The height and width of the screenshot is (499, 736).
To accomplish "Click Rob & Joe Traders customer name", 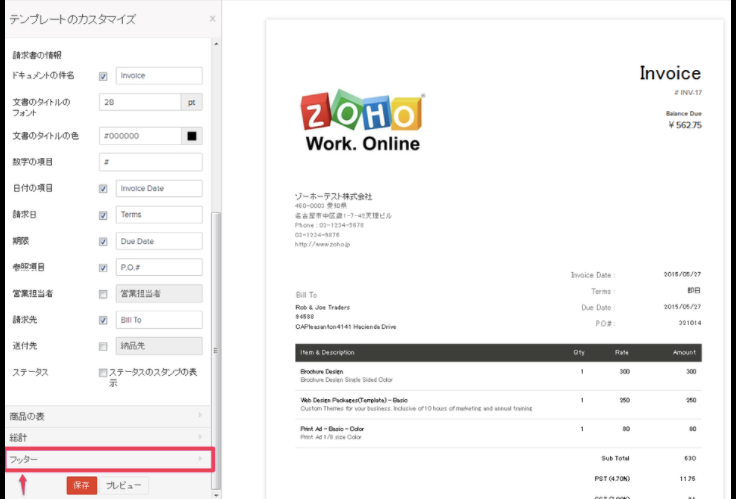I will 322,307.
